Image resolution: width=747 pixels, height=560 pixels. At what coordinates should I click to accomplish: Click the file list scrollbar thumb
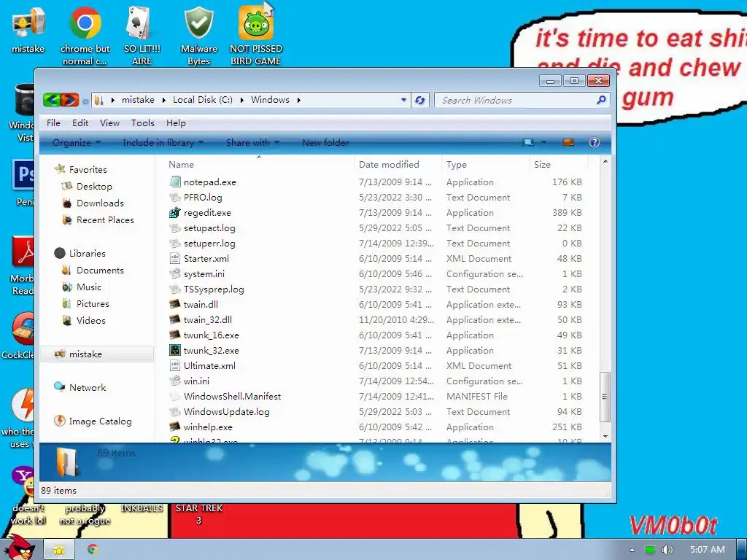coord(605,397)
